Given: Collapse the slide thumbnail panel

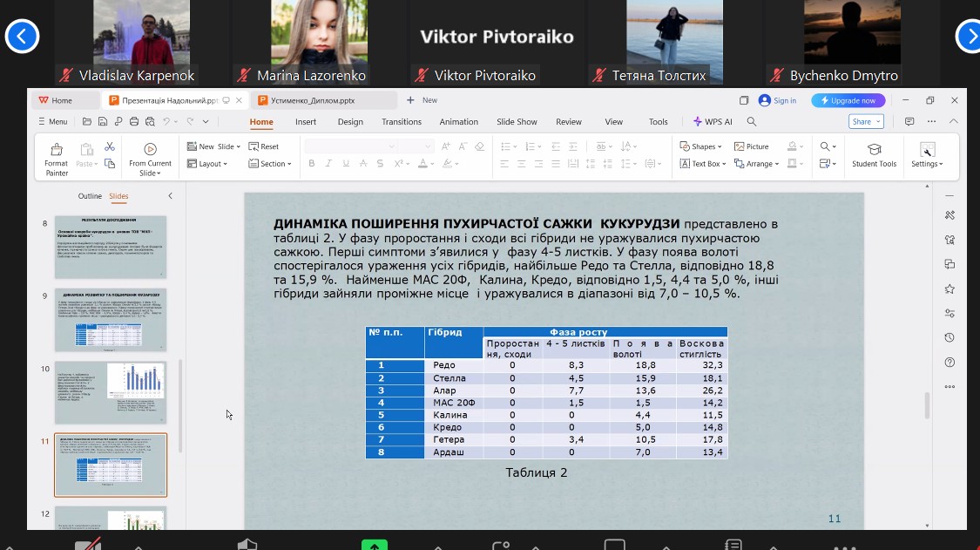Looking at the screenshot, I should click(170, 196).
